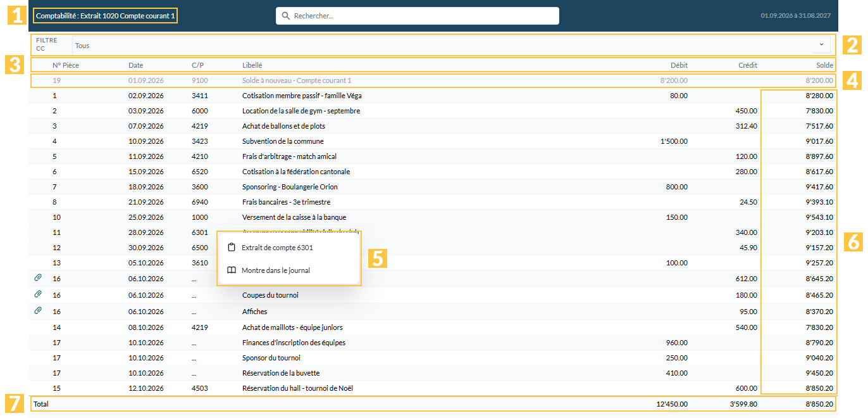Click the debit amount 1'500.00
868x418 pixels.
674,141
